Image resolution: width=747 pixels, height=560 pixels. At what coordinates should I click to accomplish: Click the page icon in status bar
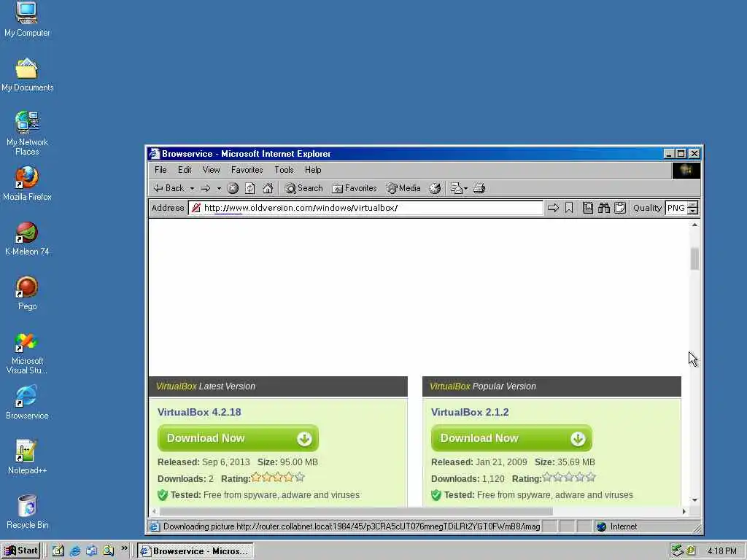(155, 526)
